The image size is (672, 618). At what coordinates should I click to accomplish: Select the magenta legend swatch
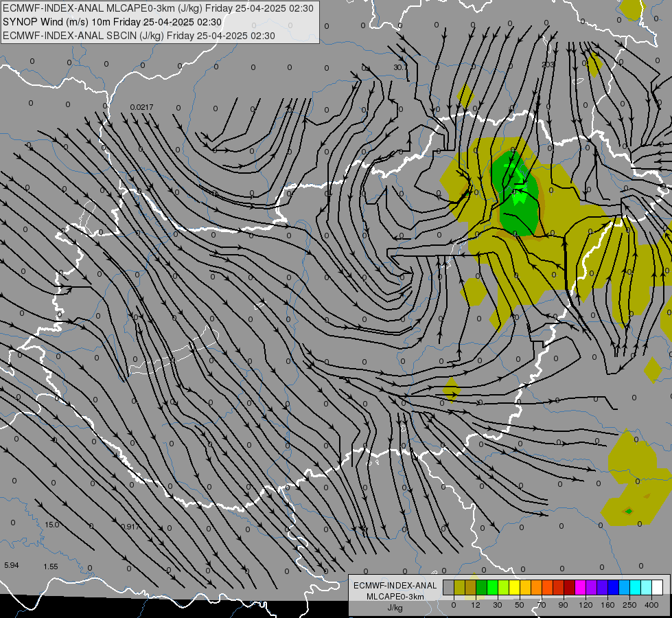coord(581,587)
